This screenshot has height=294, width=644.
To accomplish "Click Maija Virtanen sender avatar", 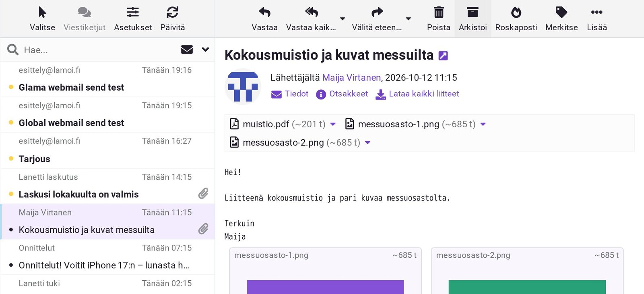I will point(243,87).
